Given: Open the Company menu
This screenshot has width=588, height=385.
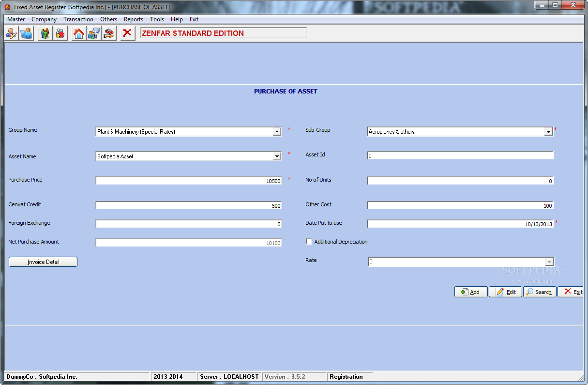Looking at the screenshot, I should [44, 19].
